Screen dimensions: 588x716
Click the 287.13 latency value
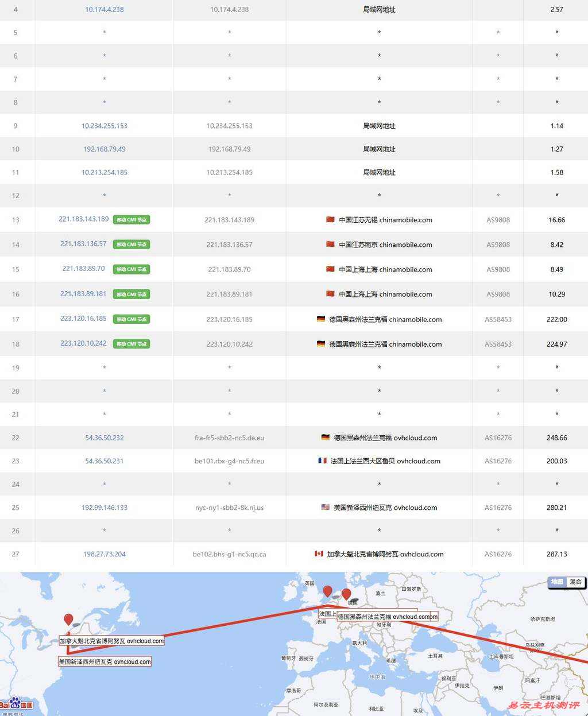click(x=557, y=554)
